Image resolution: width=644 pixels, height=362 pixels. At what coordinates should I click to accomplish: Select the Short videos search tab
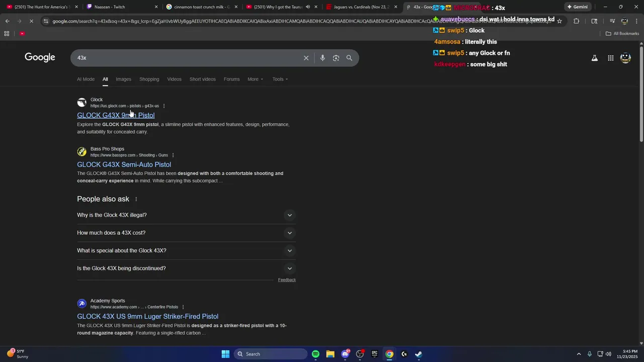click(x=202, y=79)
